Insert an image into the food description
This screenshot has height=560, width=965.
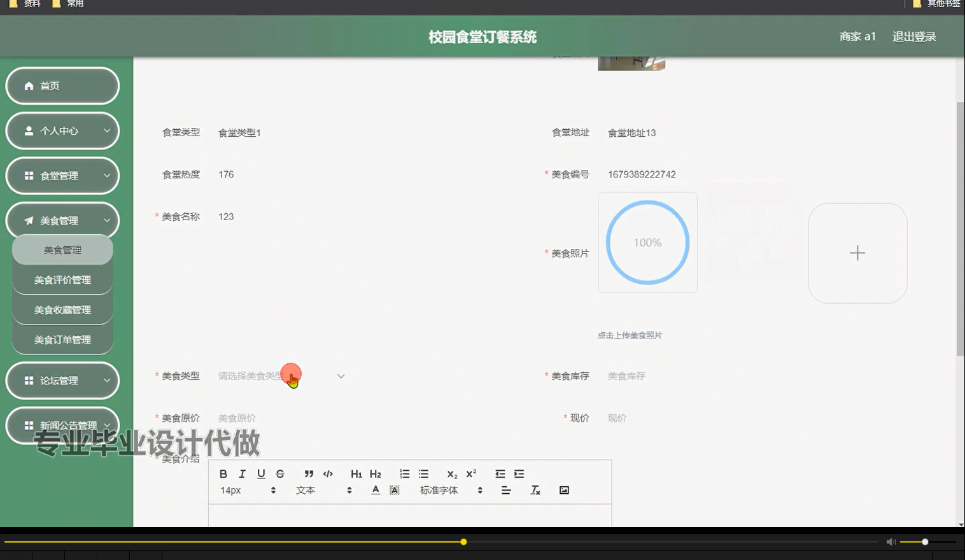click(563, 490)
